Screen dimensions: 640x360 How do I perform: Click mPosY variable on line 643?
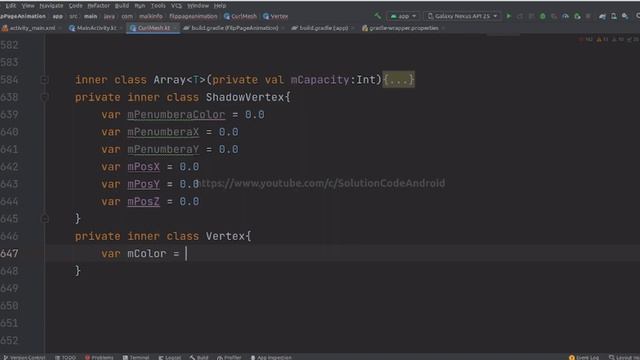point(143,184)
